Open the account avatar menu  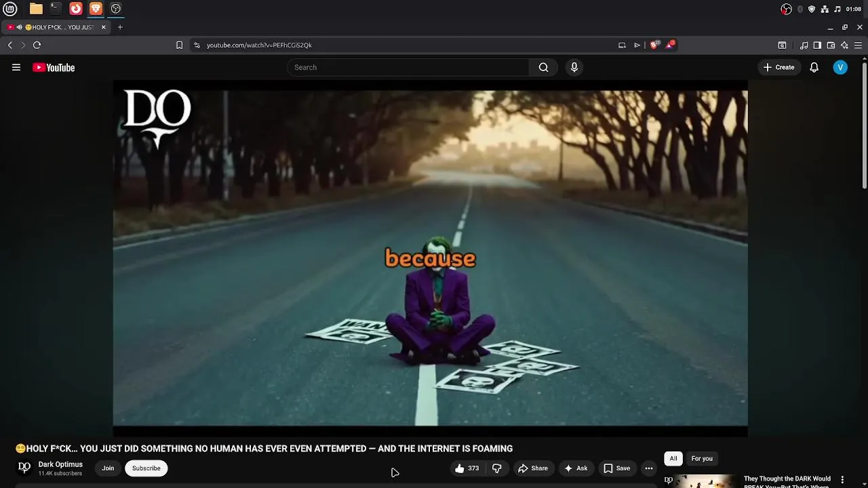coord(840,67)
